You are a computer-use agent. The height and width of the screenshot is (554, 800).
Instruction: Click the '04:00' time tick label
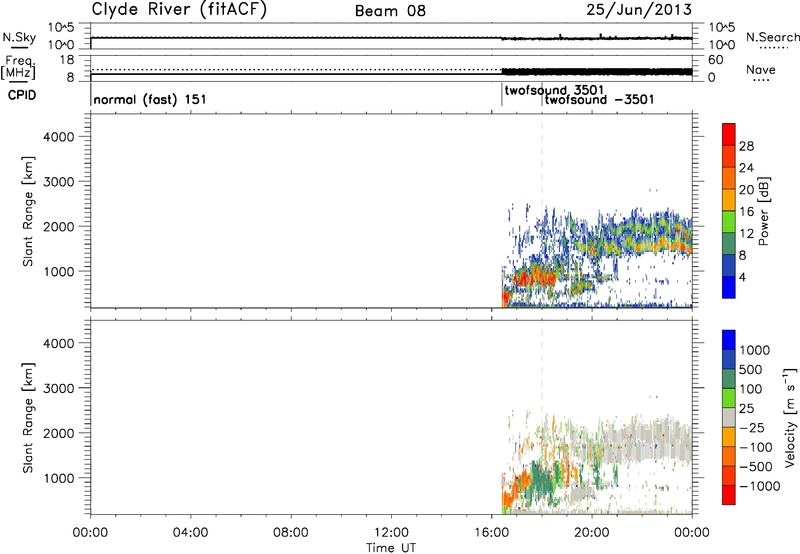[190, 533]
